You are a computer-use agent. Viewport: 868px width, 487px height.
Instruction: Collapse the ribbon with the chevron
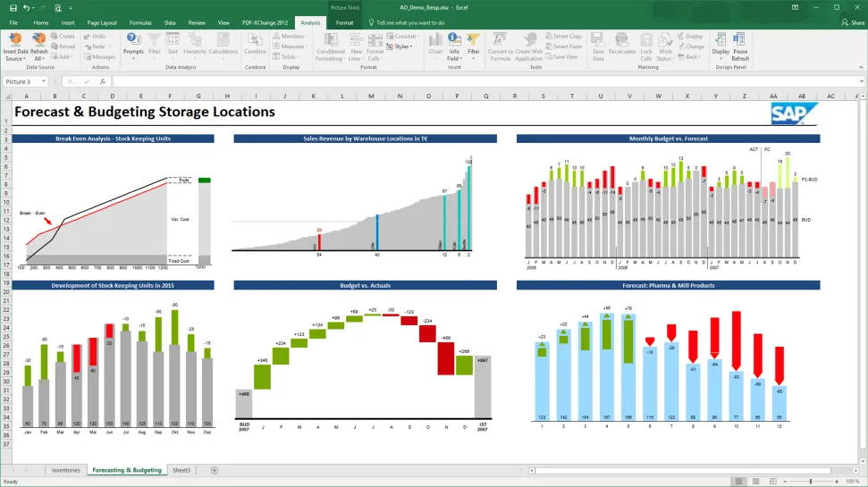click(860, 67)
